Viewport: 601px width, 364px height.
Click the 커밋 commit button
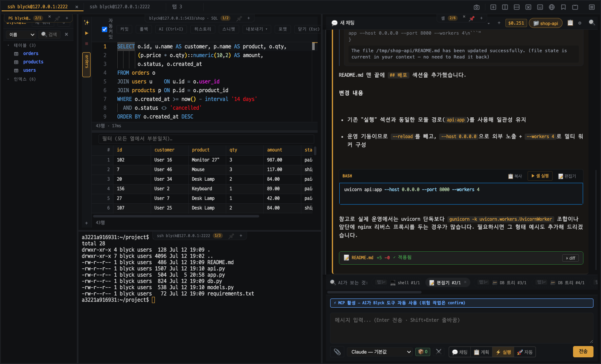coord(124,29)
